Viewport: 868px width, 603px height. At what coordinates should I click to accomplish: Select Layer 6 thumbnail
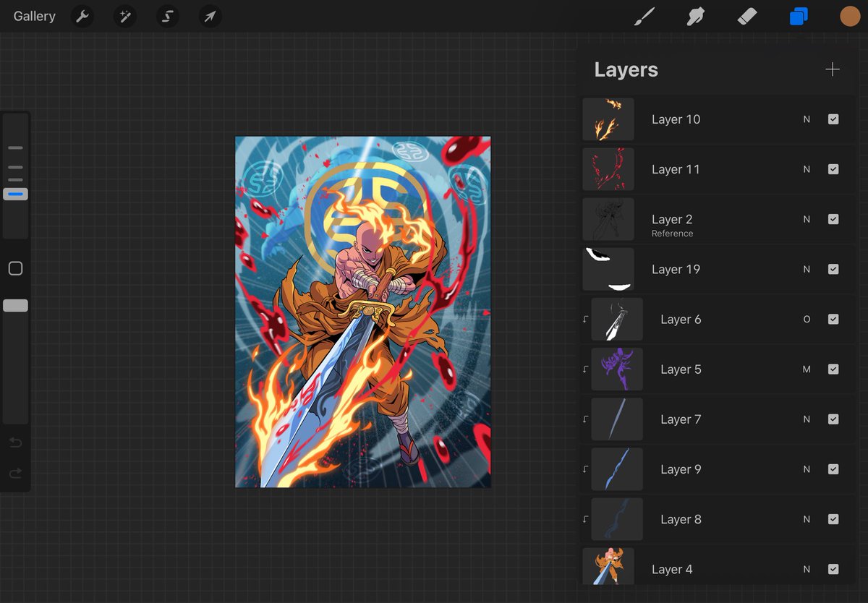(x=617, y=319)
